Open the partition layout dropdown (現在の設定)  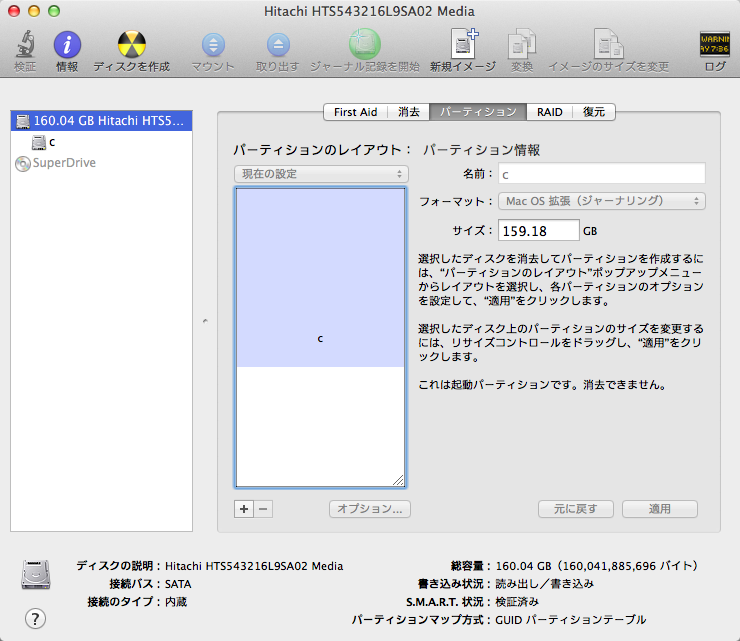tap(321, 174)
